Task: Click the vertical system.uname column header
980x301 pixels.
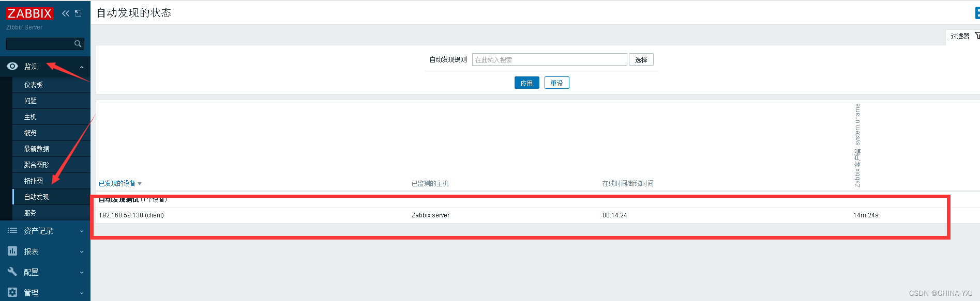Action: (857, 145)
